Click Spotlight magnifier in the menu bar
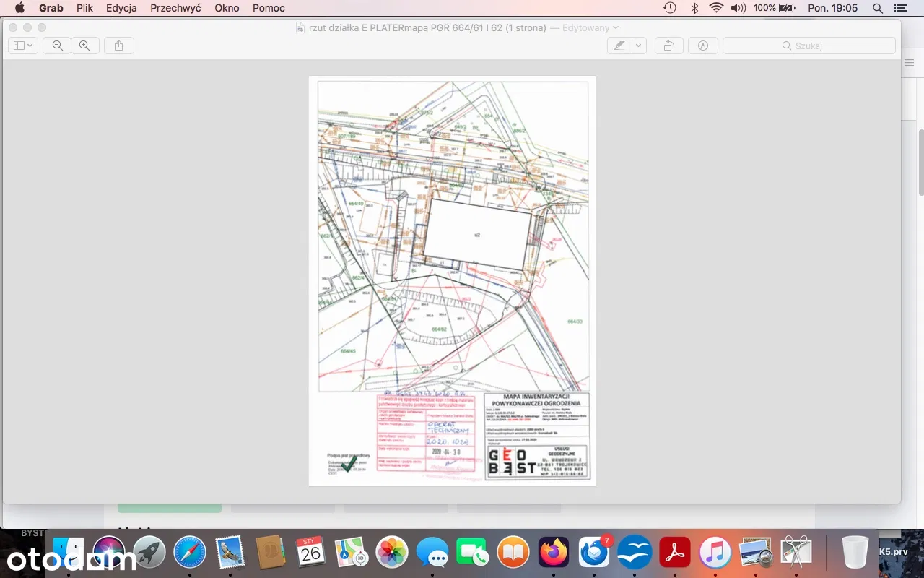Viewport: 924px width, 578px height. coord(877,8)
